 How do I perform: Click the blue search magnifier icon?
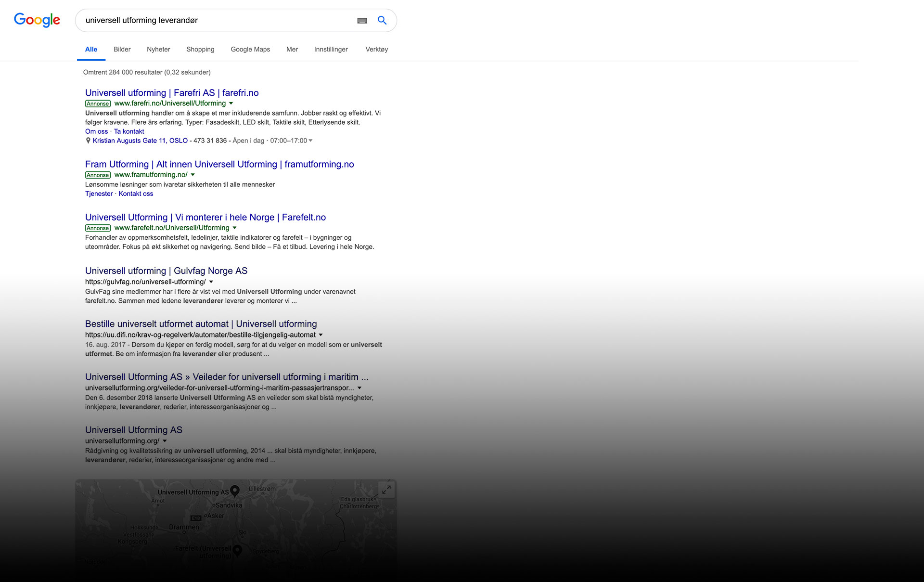pyautogui.click(x=382, y=20)
